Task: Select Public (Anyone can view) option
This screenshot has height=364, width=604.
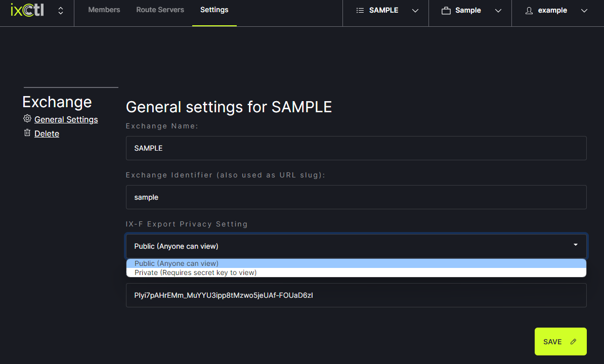Action: (176, 263)
